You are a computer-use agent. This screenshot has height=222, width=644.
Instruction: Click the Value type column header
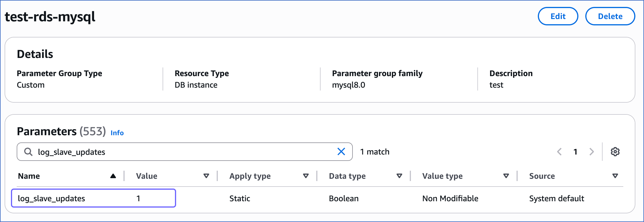coord(442,176)
